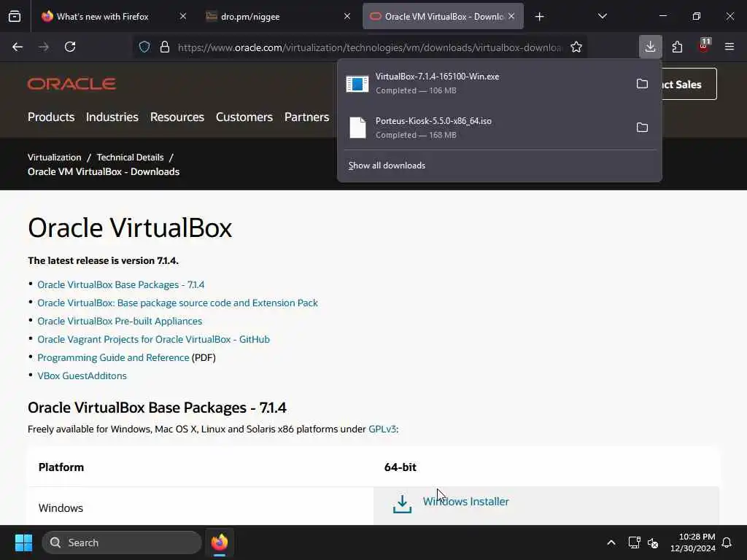Open Resources menu
This screenshot has width=747, height=560.
[177, 117]
